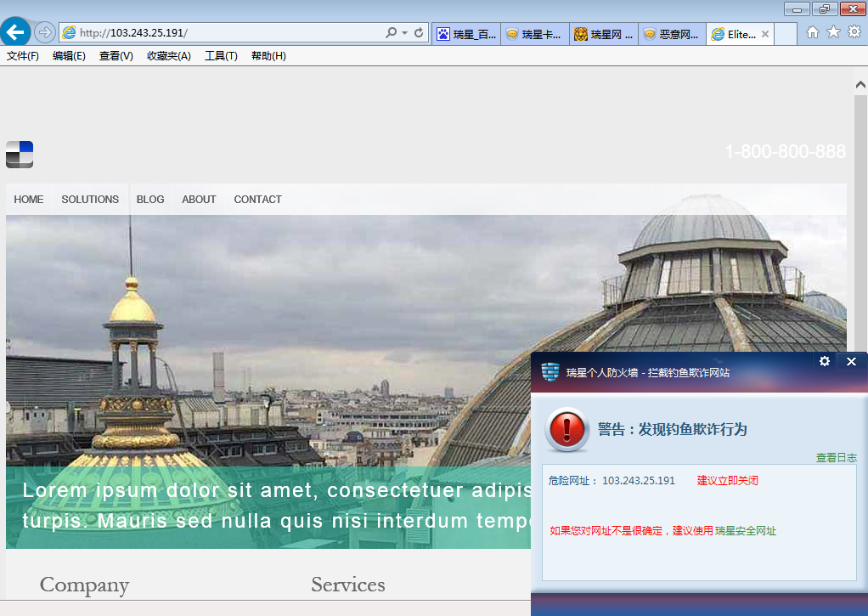Screen dimensions: 868x616
Task: Open 查看日志 link in firewall popup
Action: [836, 458]
